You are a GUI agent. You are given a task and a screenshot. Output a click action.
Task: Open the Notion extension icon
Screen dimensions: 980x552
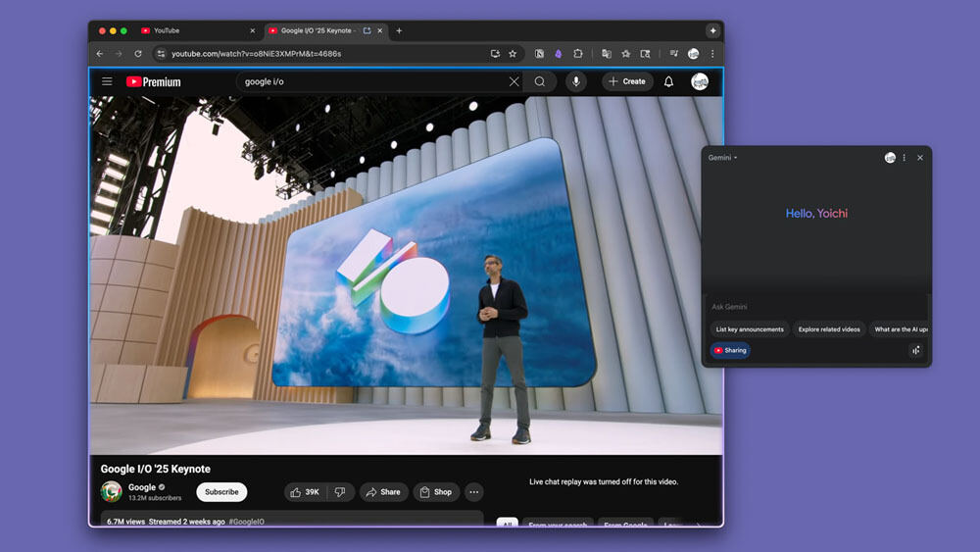click(539, 54)
